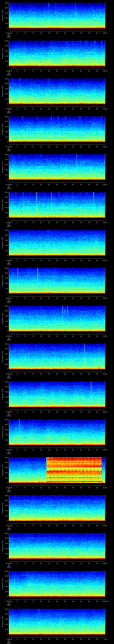Click the 16:55:00 start time label
This screenshot has width=114, height=644.
click(x=9, y=450)
